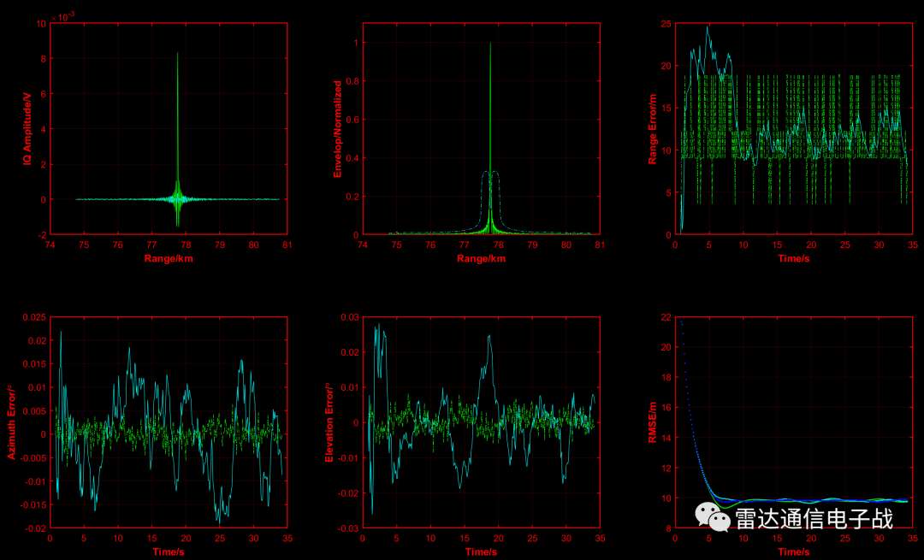Click the green spike peak in IQ Amplitude plot
This screenshot has height=560, width=924.
(177, 54)
